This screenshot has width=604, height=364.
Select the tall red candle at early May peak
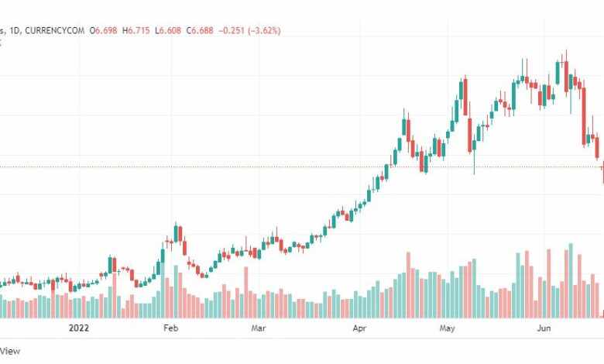pyautogui.click(x=465, y=97)
